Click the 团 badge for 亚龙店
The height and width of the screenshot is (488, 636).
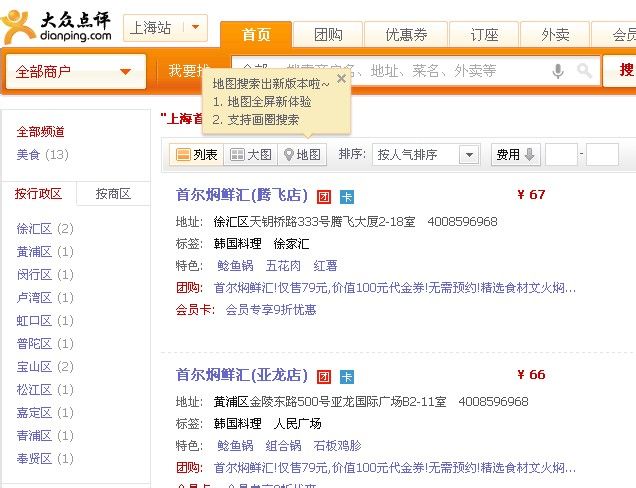324,377
